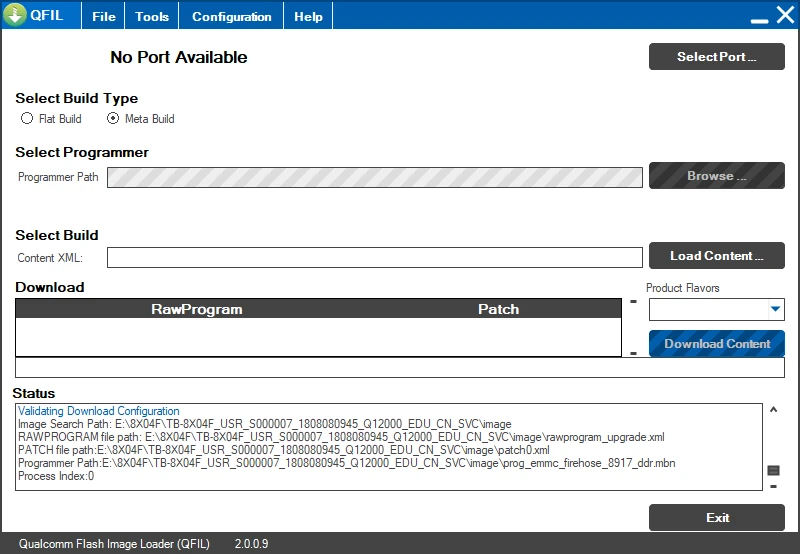Click the lines icon right of Status log
This screenshot has height=554, width=800.
[773, 470]
